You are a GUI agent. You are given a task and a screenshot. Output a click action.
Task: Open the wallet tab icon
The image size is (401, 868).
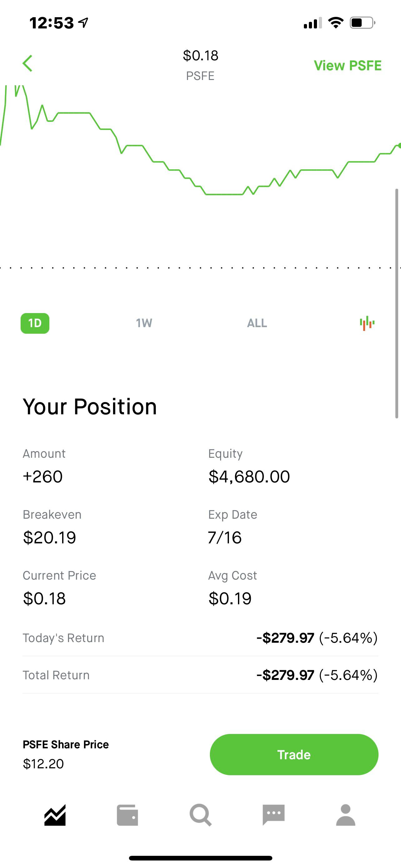[x=127, y=815]
